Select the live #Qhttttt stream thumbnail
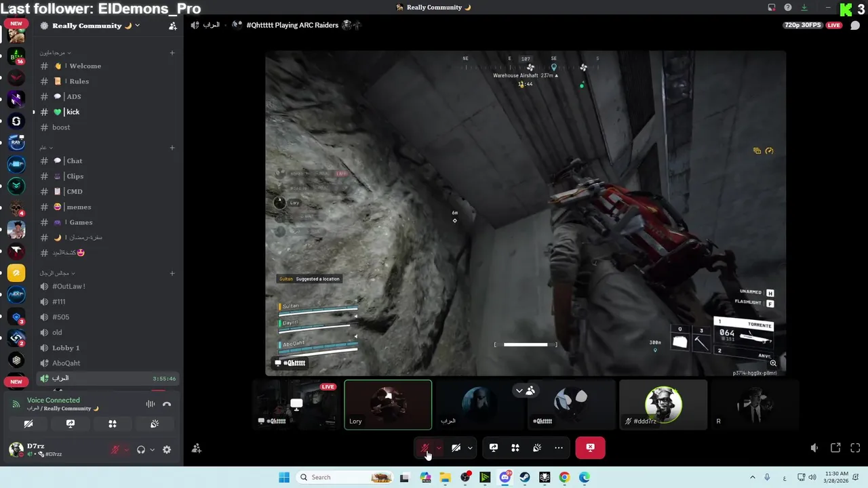This screenshot has width=868, height=488. coord(296,405)
